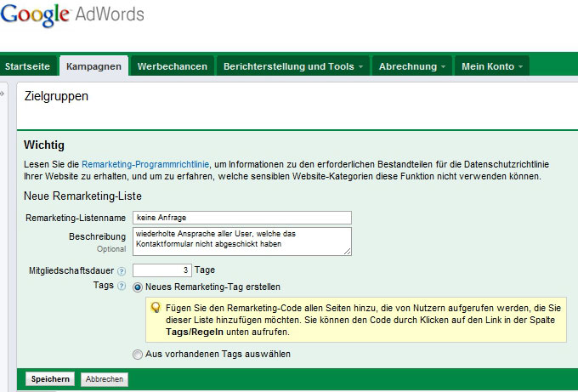Click into the Beschreibung text area
The width and height of the screenshot is (578, 392).
tap(242, 241)
